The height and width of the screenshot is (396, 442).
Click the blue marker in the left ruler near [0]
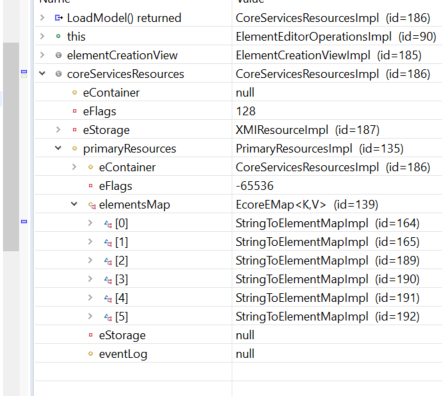[24, 222]
